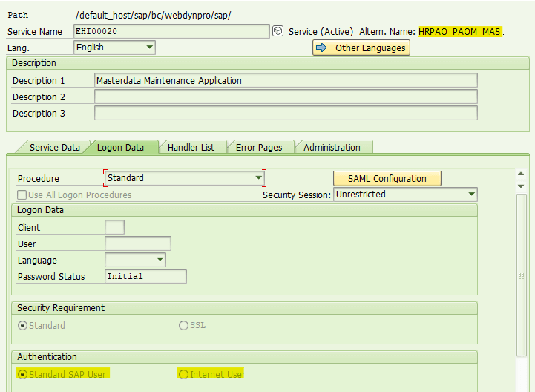Click the vertical scrollbar track of the tab panel
Image resolution: width=535 pixels, height=392 pixels.
pos(522,275)
